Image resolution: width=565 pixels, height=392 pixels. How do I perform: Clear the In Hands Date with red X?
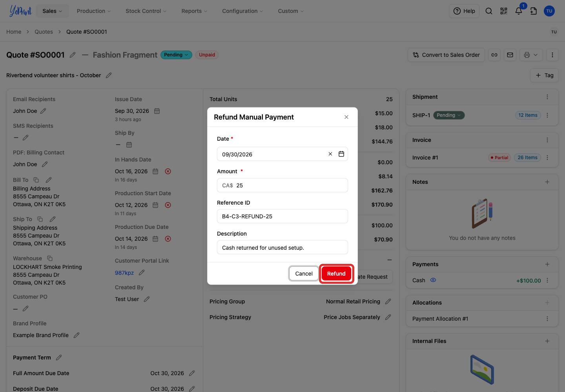168,171
